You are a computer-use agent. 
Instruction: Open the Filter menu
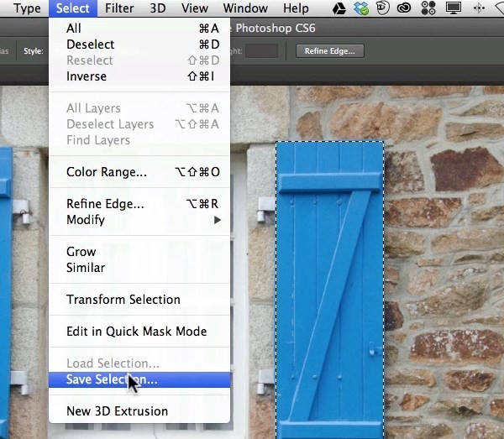click(119, 8)
